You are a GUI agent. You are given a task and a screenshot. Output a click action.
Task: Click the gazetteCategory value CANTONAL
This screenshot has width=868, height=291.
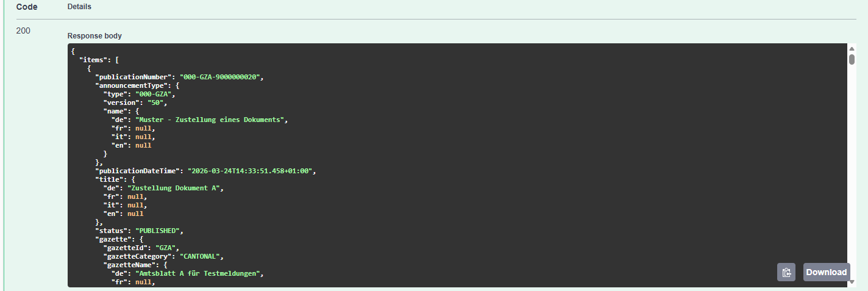[x=202, y=256]
